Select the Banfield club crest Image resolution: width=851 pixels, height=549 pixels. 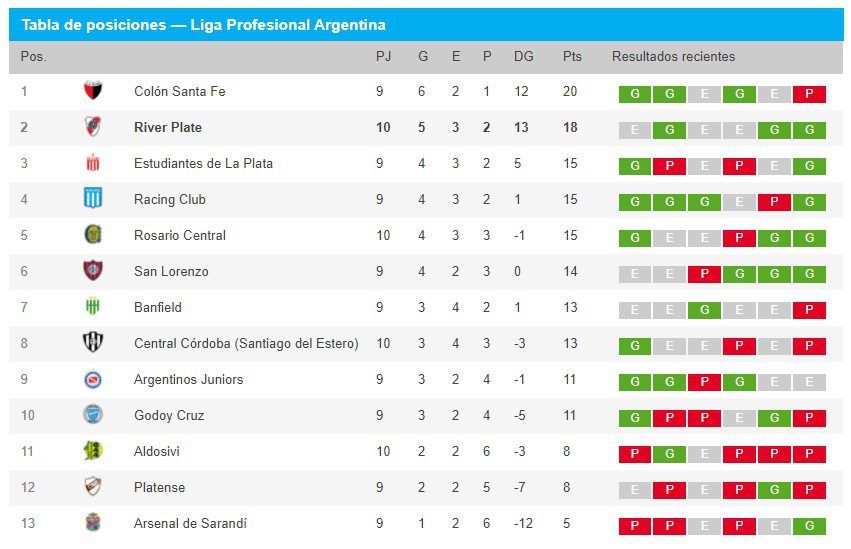point(93,307)
